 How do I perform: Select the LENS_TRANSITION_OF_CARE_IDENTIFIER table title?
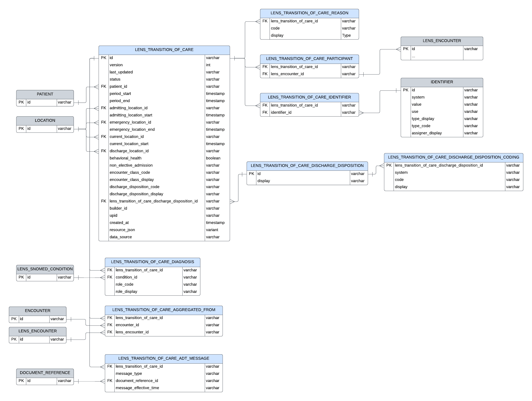[309, 97]
